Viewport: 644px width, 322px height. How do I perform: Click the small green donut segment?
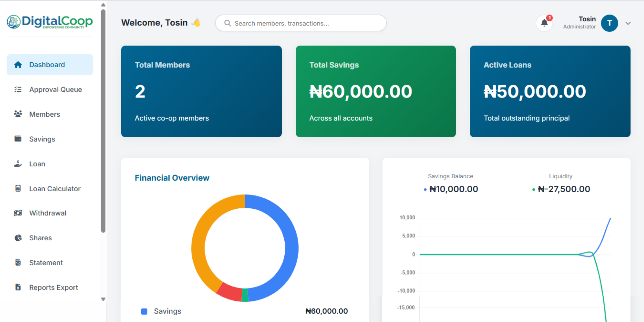click(245, 295)
